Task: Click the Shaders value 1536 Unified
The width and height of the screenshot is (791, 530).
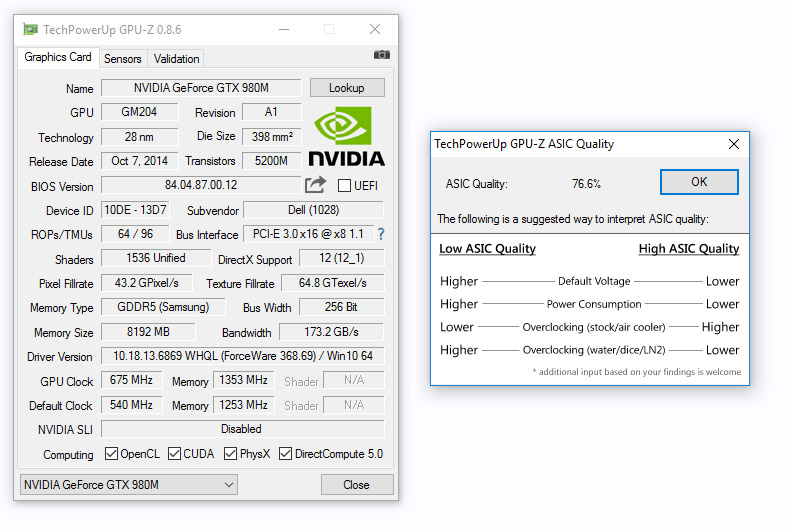Action: (156, 258)
